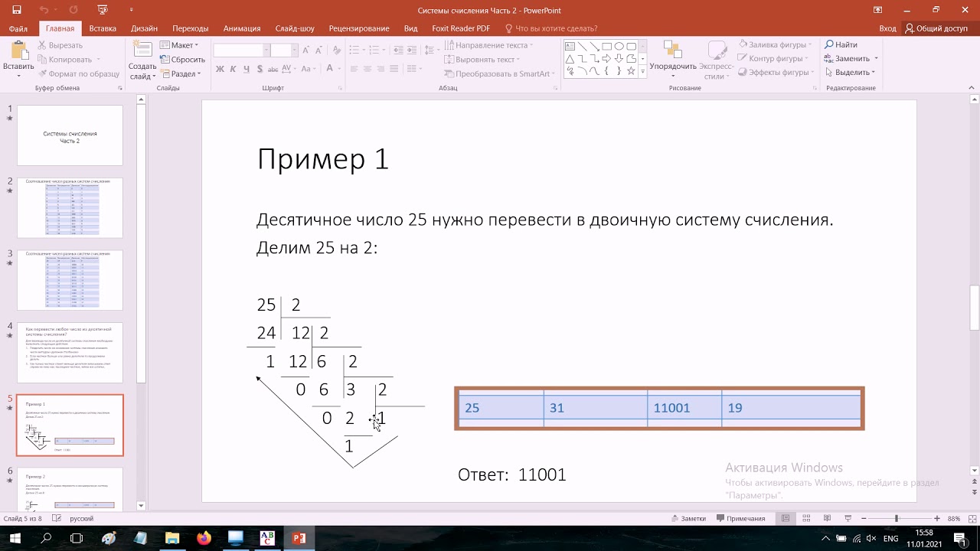Pick the triangle shape in shapes gallery

[x=570, y=58]
